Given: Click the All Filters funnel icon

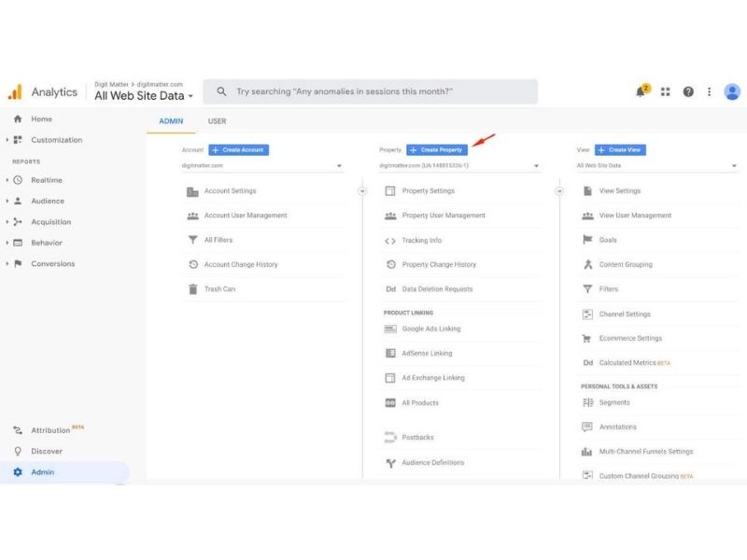Looking at the screenshot, I should pos(192,240).
